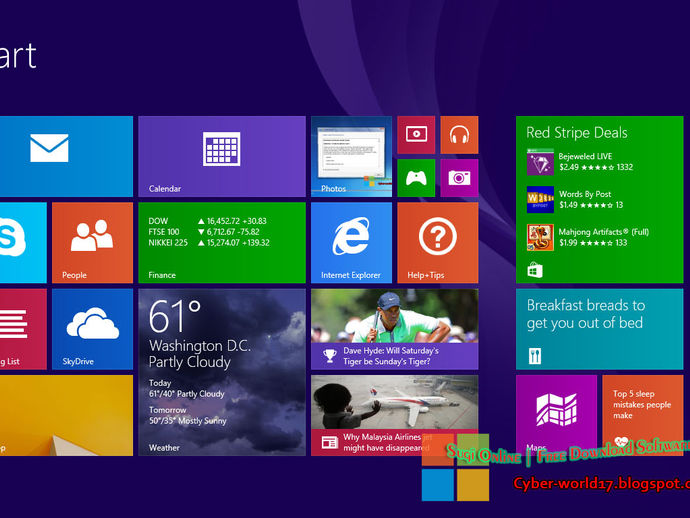Launch the Video tile
The height and width of the screenshot is (518, 690).
pyautogui.click(x=416, y=135)
